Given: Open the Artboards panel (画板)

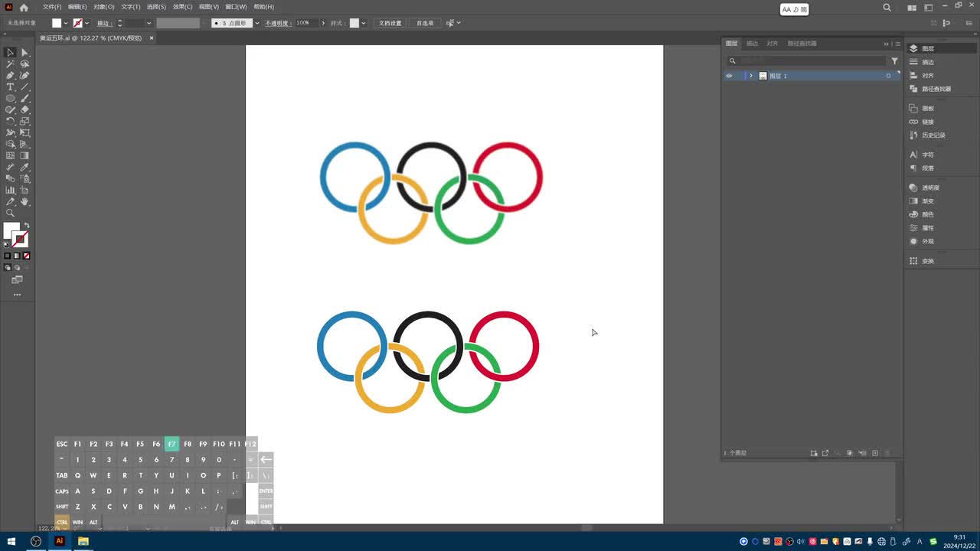Looking at the screenshot, I should coord(922,109).
